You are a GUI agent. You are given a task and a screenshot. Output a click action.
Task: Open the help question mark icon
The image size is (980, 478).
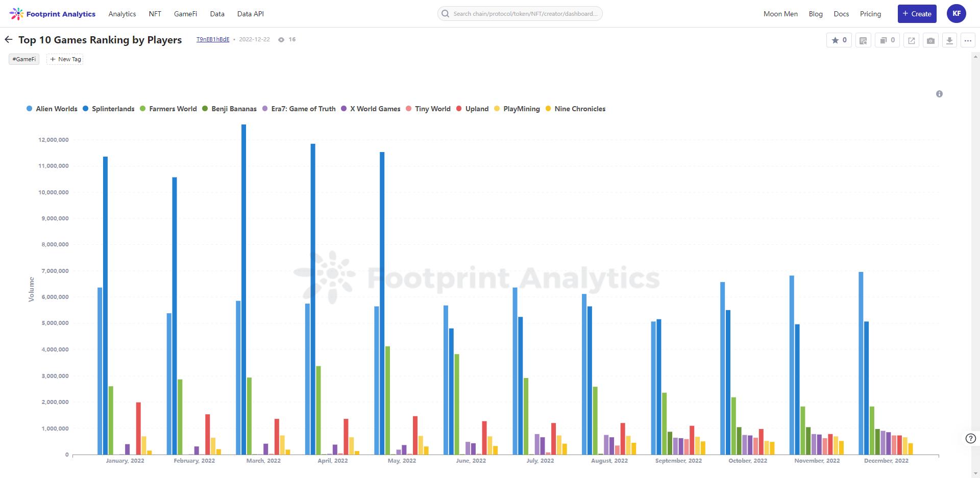[x=971, y=438]
